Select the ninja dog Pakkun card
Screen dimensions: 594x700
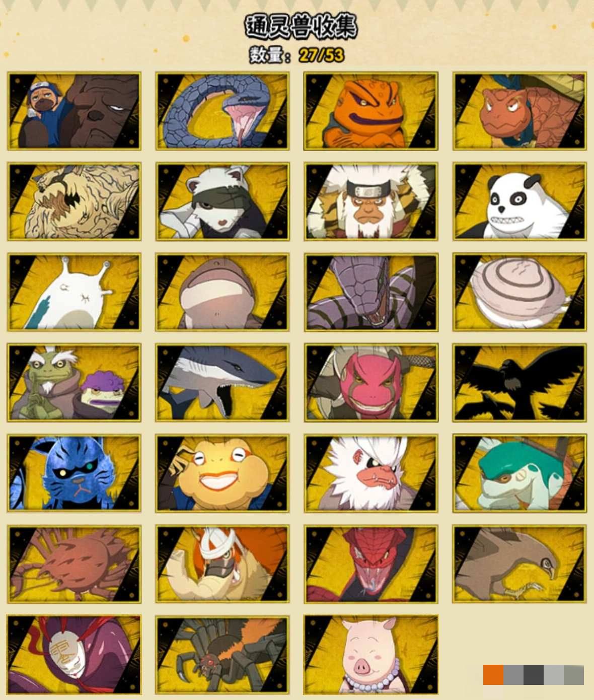coord(74,111)
